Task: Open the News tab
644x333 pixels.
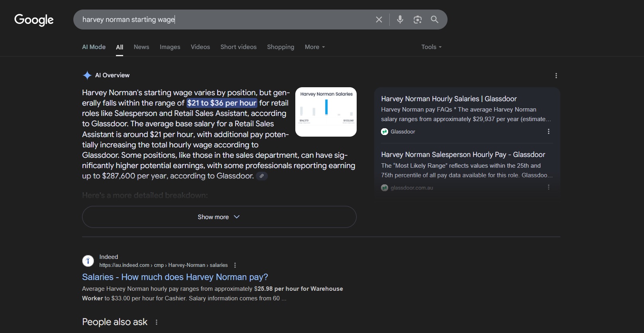Action: click(141, 47)
